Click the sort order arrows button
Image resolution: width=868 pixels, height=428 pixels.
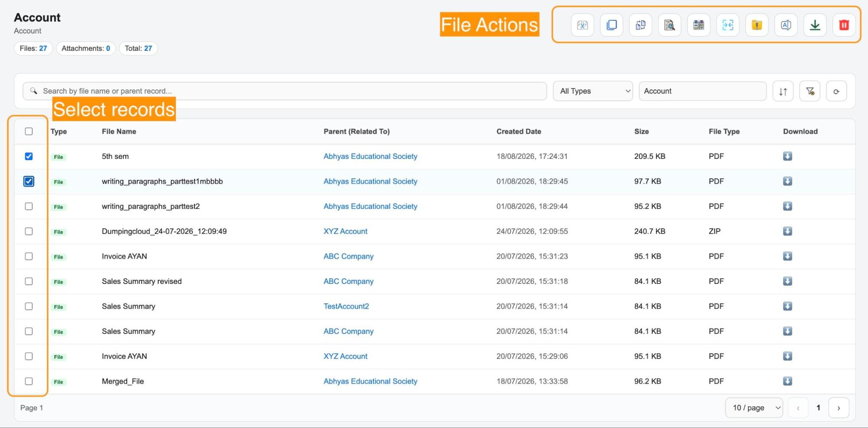783,91
